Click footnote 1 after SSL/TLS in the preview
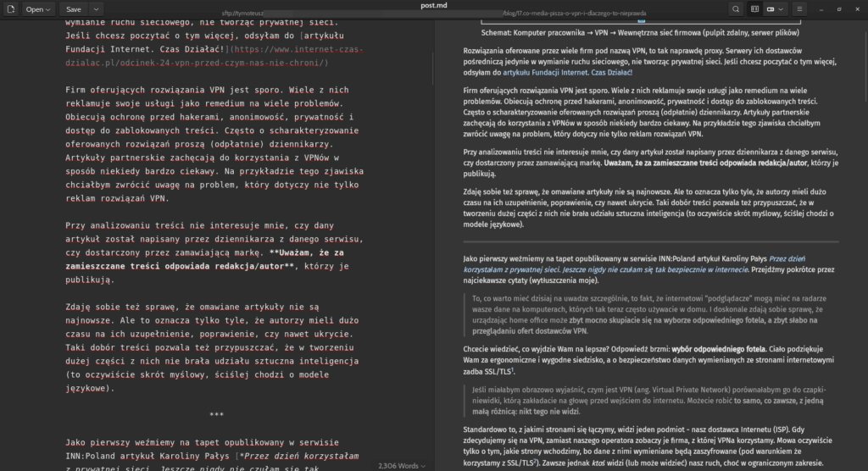868x471 pixels. [512, 369]
